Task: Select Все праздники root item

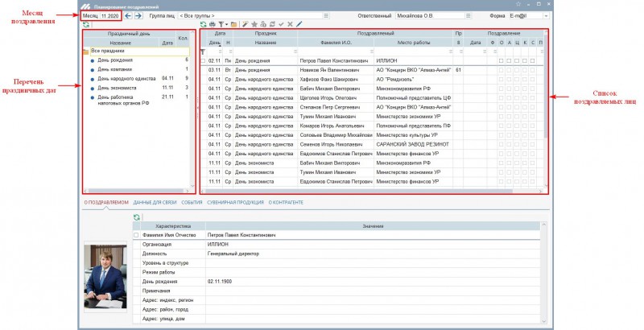Action: [139, 52]
